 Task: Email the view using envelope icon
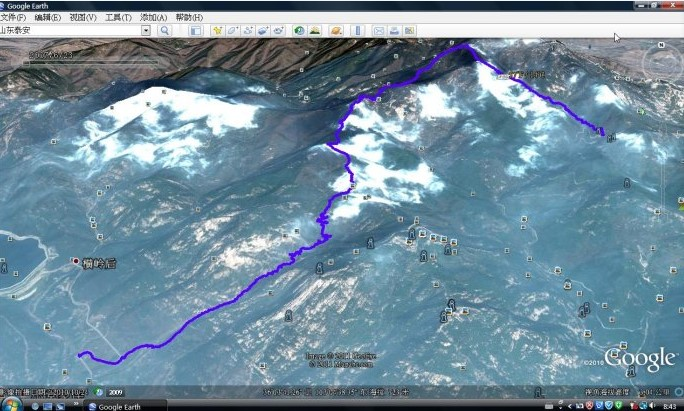pyautogui.click(x=379, y=31)
